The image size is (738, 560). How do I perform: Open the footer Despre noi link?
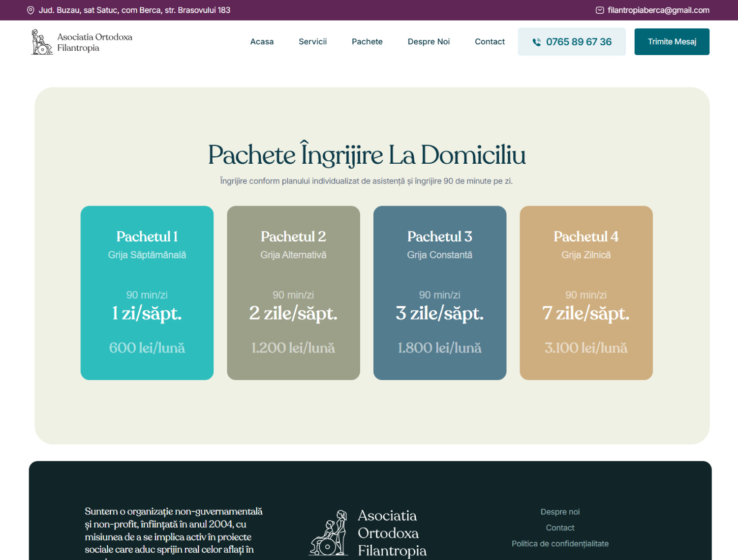(x=560, y=512)
